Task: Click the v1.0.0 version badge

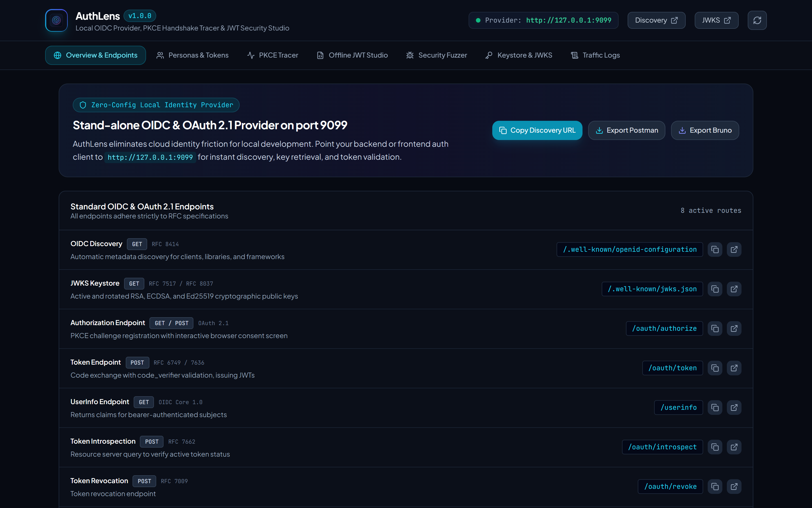Action: pyautogui.click(x=140, y=16)
